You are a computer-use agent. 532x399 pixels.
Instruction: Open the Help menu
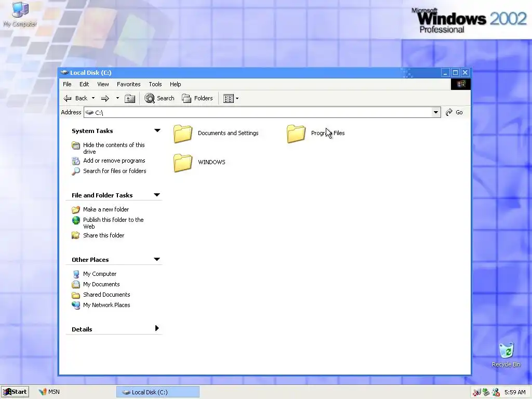[176, 84]
